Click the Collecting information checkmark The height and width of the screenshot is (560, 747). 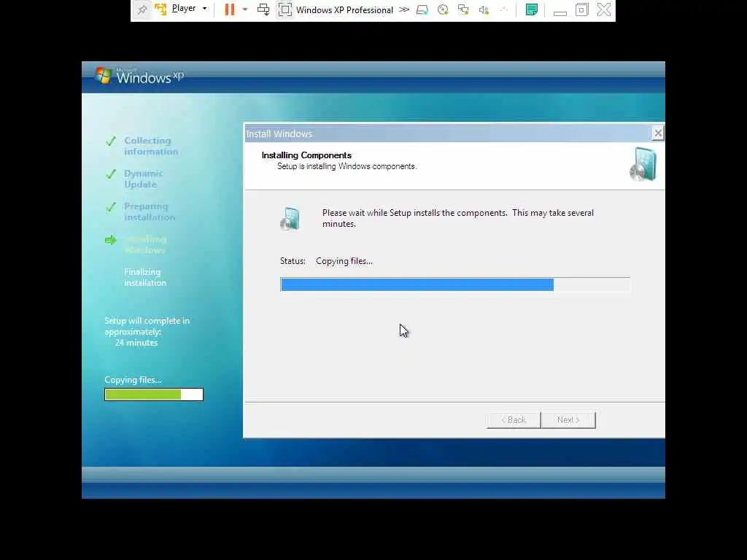click(111, 141)
